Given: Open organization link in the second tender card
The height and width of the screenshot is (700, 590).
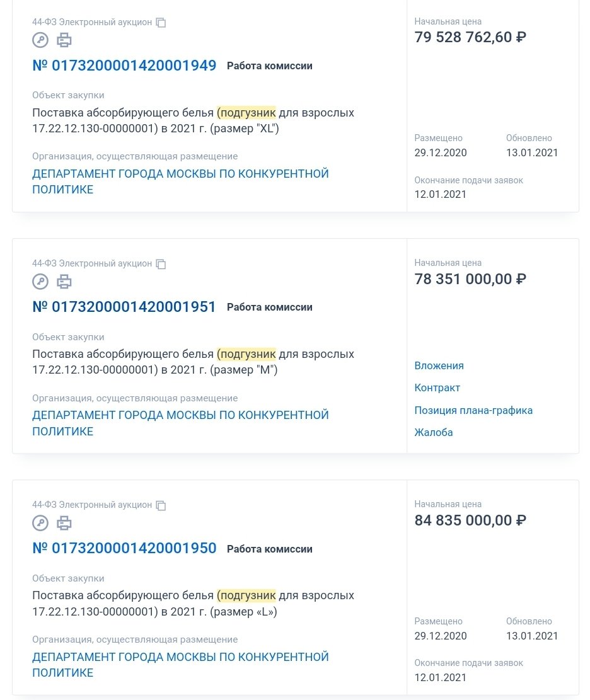Looking at the screenshot, I should pyautogui.click(x=180, y=423).
